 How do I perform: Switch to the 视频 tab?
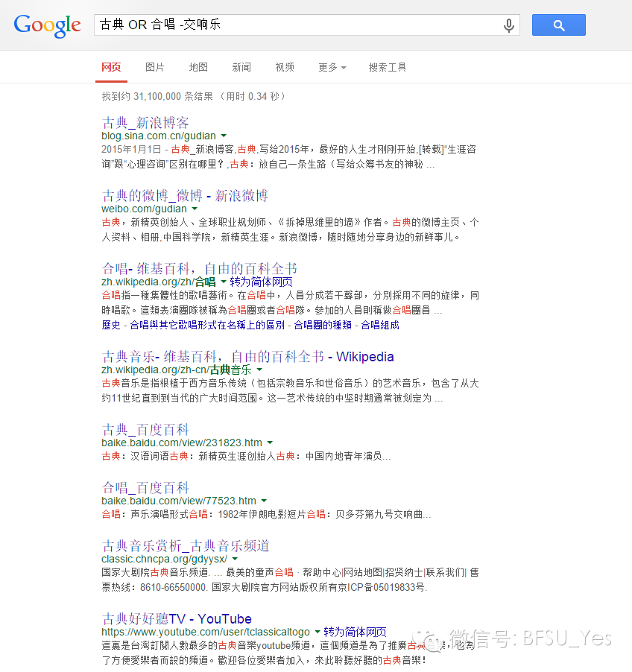pos(285,67)
